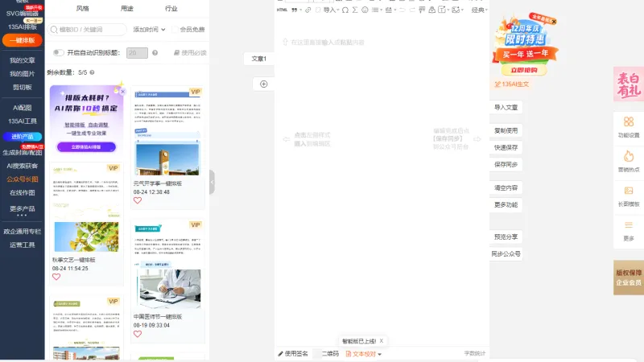Click the hyperlink chain icon in toolbar
This screenshot has width=644, height=362.
click(x=308, y=10)
